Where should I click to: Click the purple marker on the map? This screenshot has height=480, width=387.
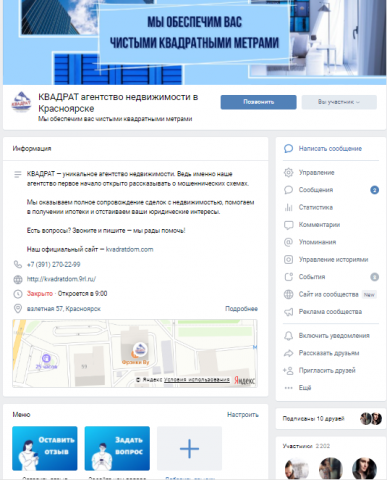[x=46, y=358]
